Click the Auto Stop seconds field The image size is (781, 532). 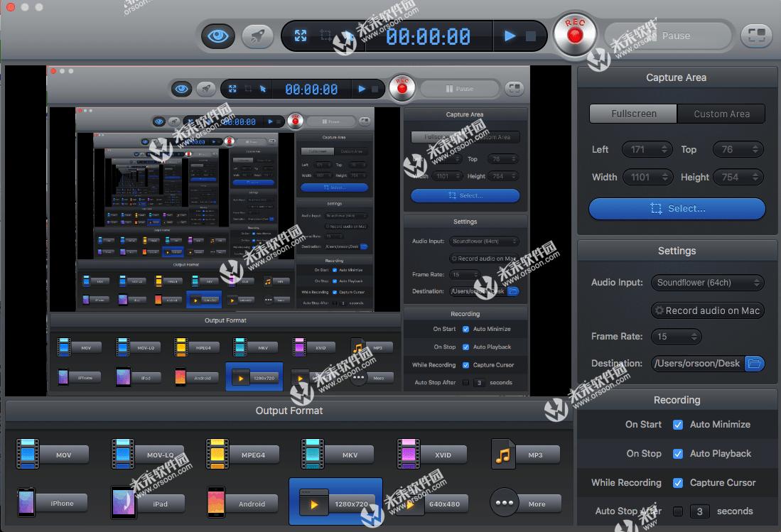click(699, 511)
